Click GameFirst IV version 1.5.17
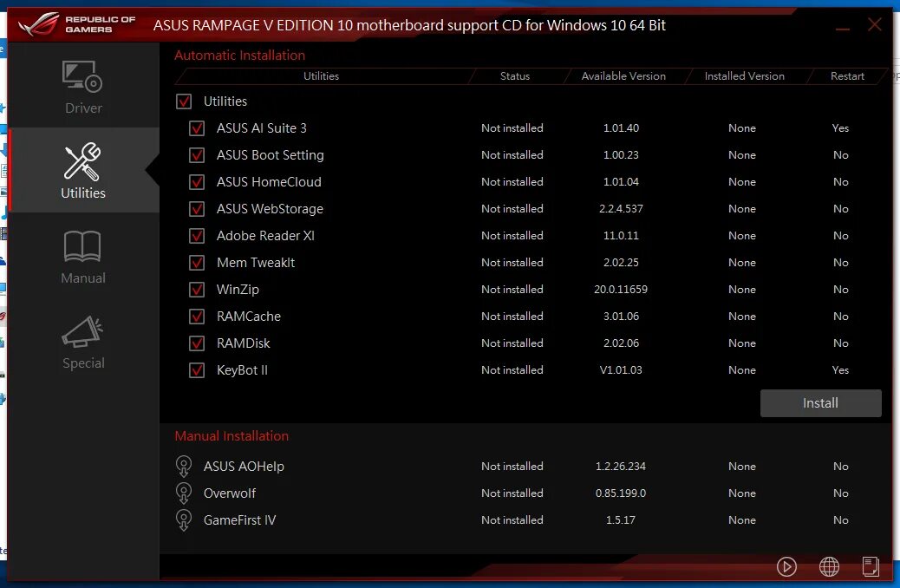This screenshot has height=588, width=900. coord(621,520)
